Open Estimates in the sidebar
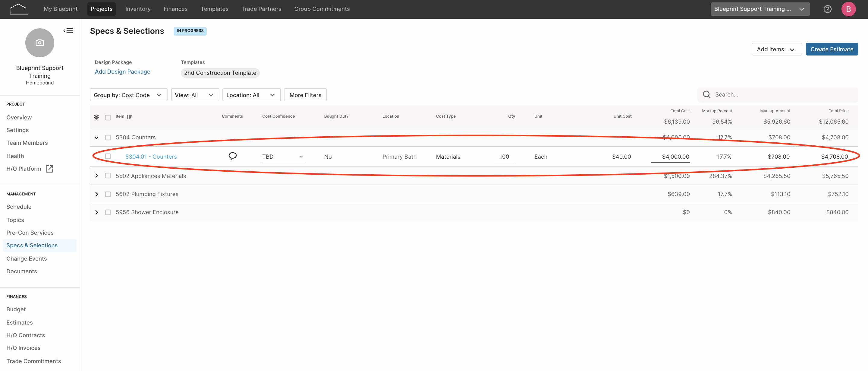Image resolution: width=868 pixels, height=371 pixels. [x=20, y=322]
